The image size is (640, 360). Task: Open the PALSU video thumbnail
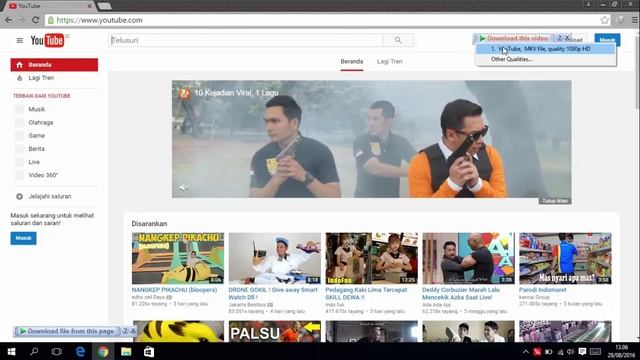point(275,331)
